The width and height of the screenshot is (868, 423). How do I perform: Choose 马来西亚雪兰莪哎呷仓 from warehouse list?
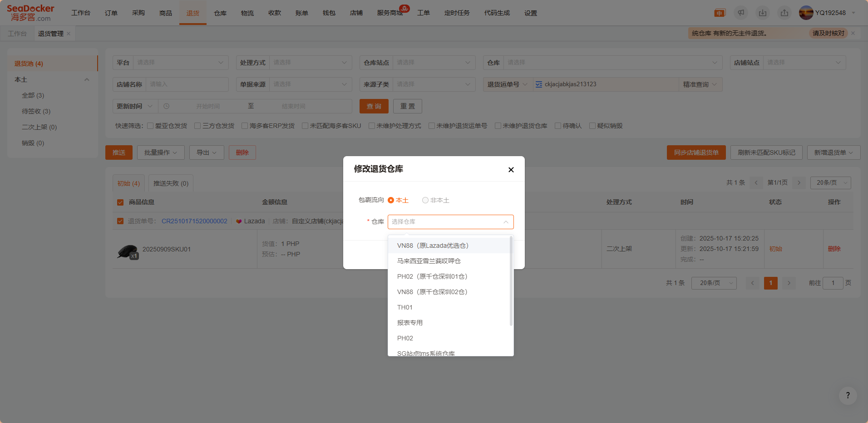click(429, 261)
